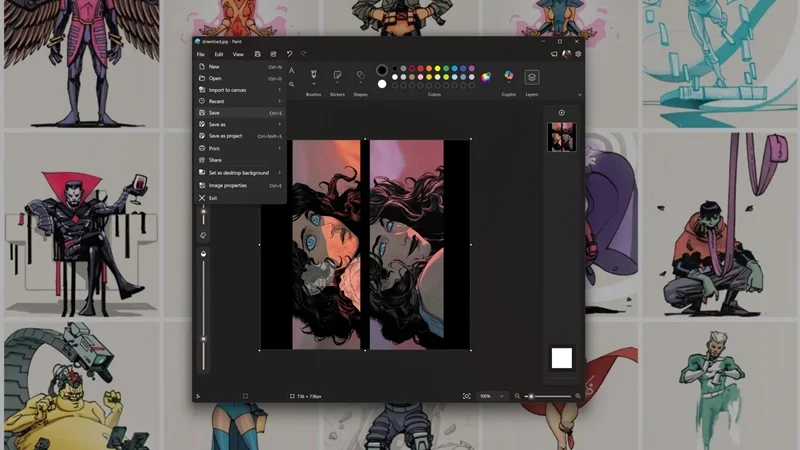Select the Magnifier tool in the ribbon

pos(291,84)
